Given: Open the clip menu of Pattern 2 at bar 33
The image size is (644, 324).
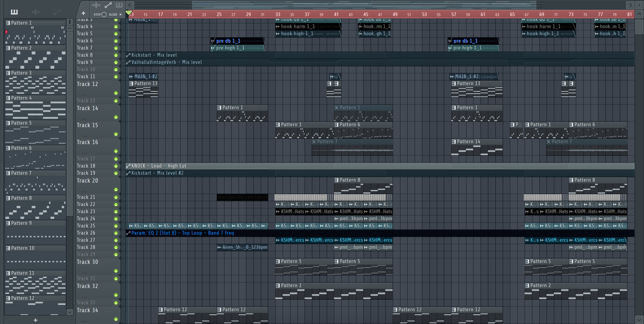Looking at the screenshot, I should (x=278, y=286).
